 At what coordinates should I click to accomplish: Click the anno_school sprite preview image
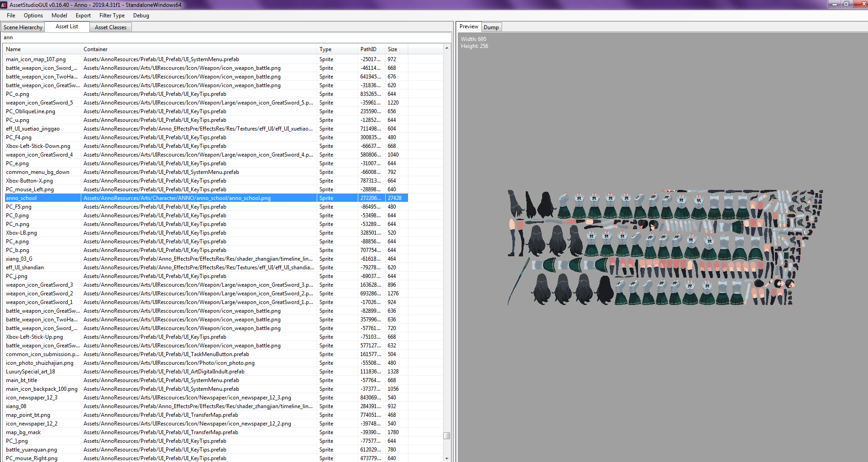[665, 247]
